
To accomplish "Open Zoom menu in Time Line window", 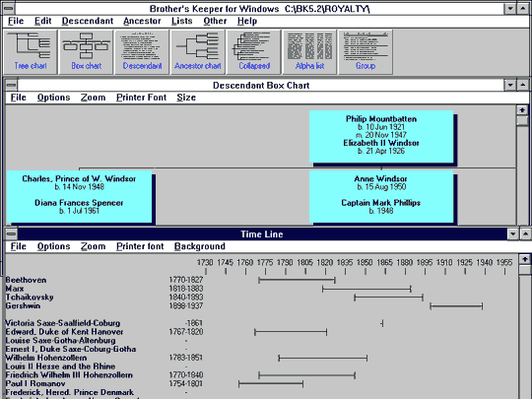I will click(x=93, y=246).
